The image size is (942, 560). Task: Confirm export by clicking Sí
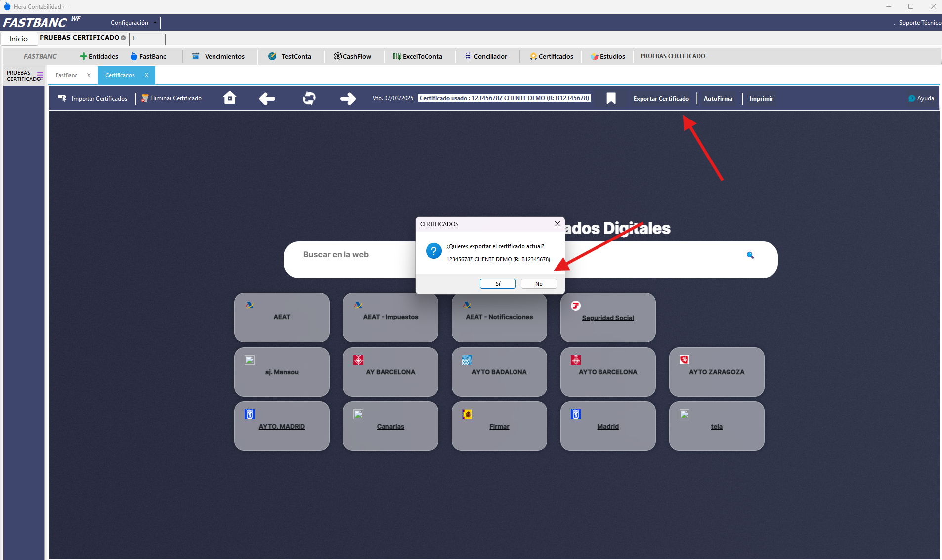point(498,284)
